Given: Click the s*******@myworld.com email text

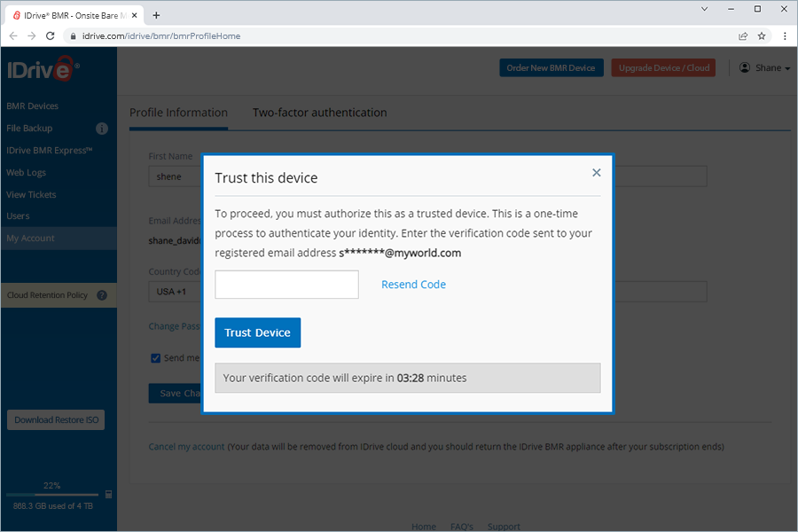Looking at the screenshot, I should point(400,253).
